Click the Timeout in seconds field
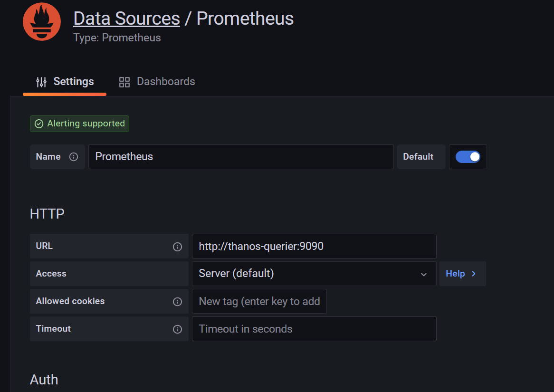This screenshot has height=392, width=554. click(314, 329)
